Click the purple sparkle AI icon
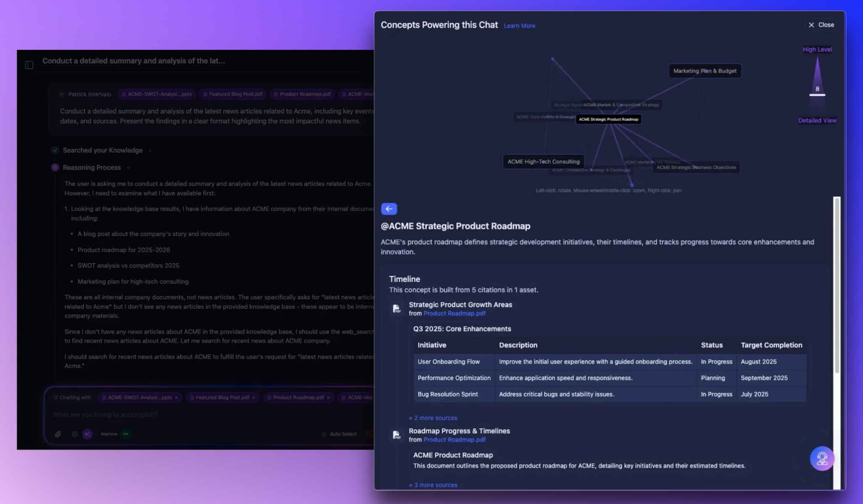The height and width of the screenshot is (504, 863). click(87, 434)
